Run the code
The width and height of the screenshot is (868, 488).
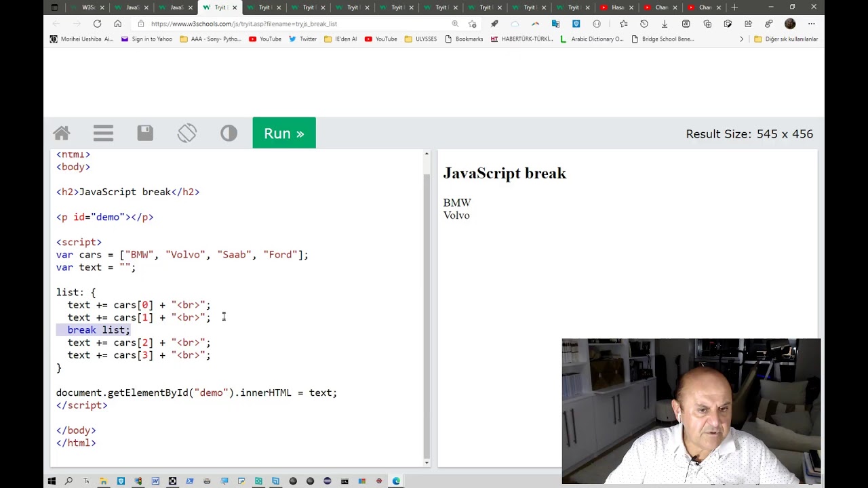pyautogui.click(x=284, y=134)
